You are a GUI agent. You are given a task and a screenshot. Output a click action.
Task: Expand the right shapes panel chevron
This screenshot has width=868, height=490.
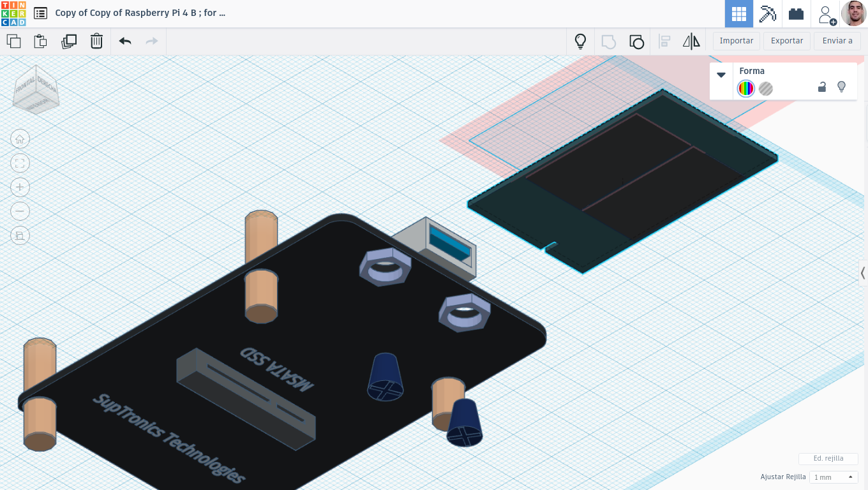pos(863,273)
